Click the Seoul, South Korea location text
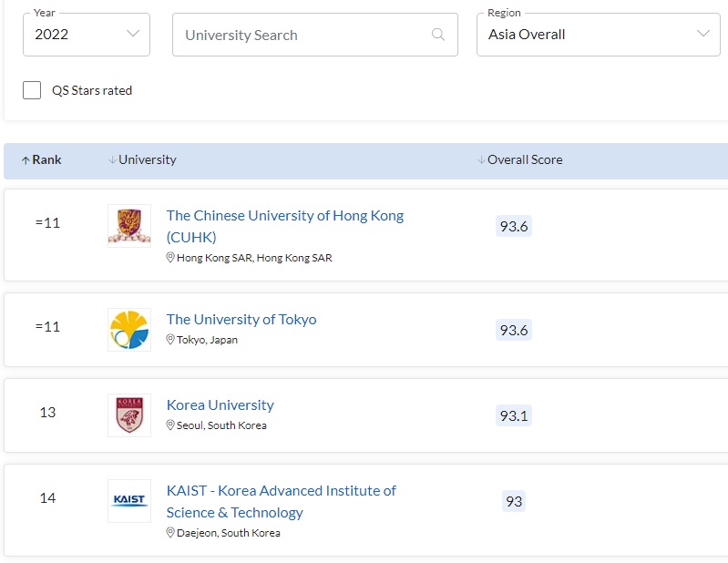Screen dimensions: 728x563 click(x=221, y=425)
